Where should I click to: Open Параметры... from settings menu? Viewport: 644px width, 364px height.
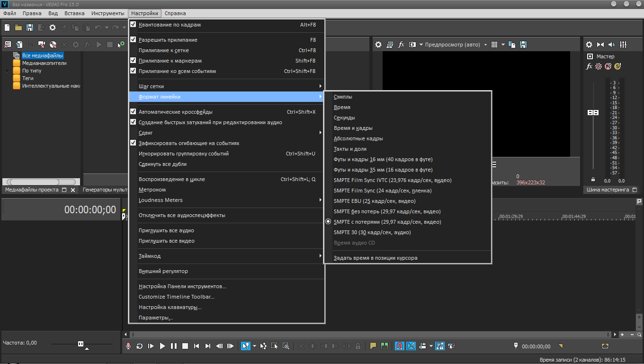[227, 318]
